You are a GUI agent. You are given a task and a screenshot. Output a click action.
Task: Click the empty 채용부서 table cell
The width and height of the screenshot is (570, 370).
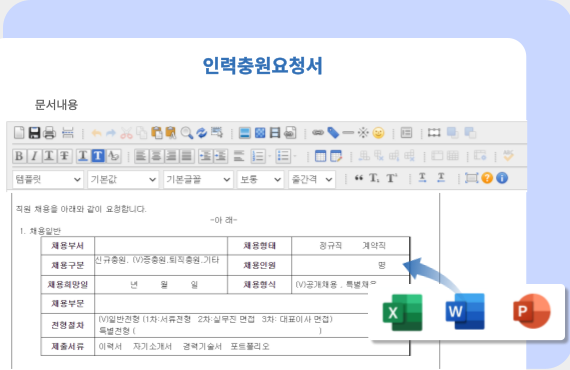coord(161,246)
